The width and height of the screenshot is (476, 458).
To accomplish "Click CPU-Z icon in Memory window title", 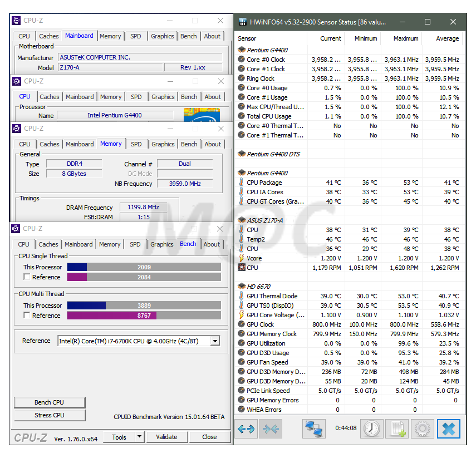I will [x=16, y=129].
